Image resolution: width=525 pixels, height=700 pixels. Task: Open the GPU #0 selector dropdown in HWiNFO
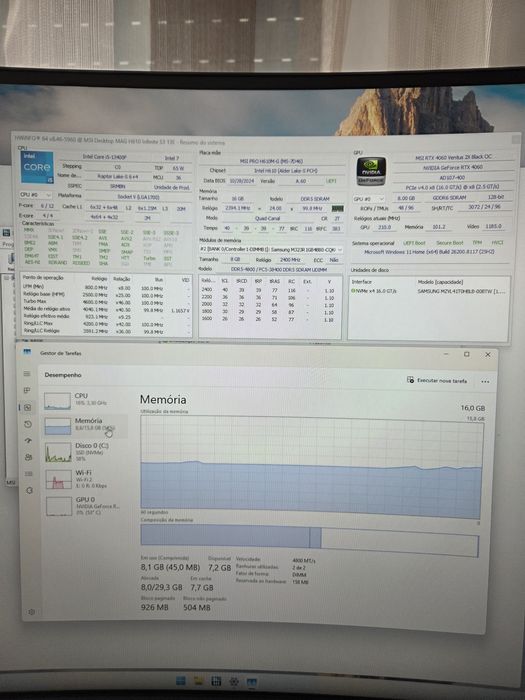[369, 199]
